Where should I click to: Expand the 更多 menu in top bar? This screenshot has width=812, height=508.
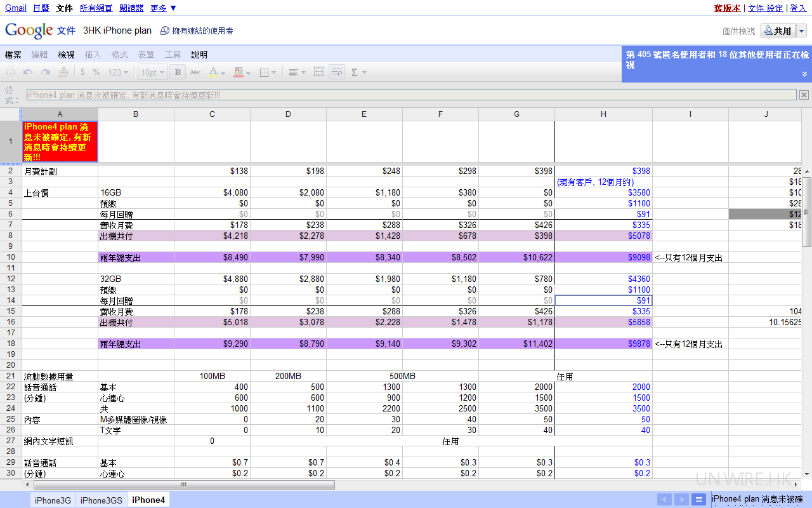click(x=164, y=8)
